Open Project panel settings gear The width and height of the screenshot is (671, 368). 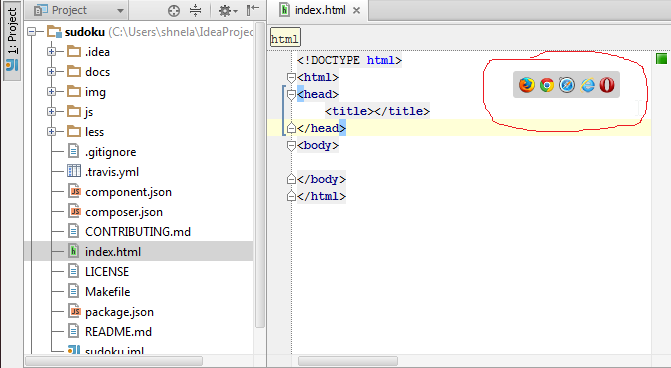[227, 11]
